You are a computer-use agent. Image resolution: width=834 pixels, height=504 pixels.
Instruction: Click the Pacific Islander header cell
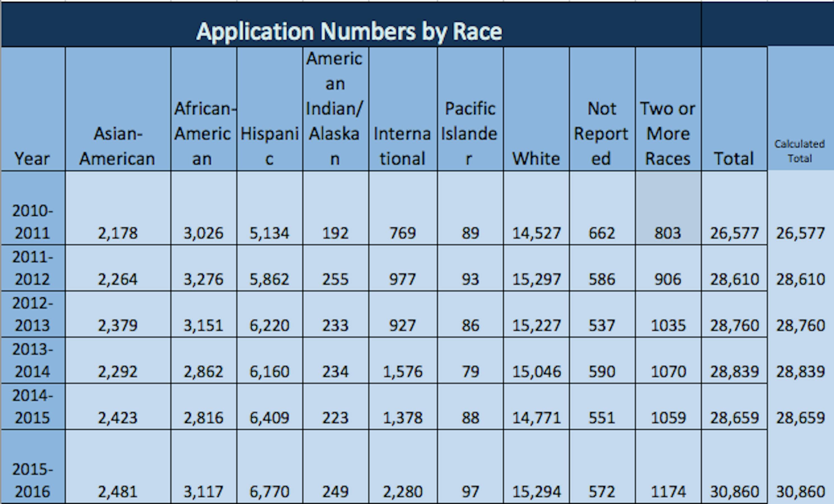[470, 133]
